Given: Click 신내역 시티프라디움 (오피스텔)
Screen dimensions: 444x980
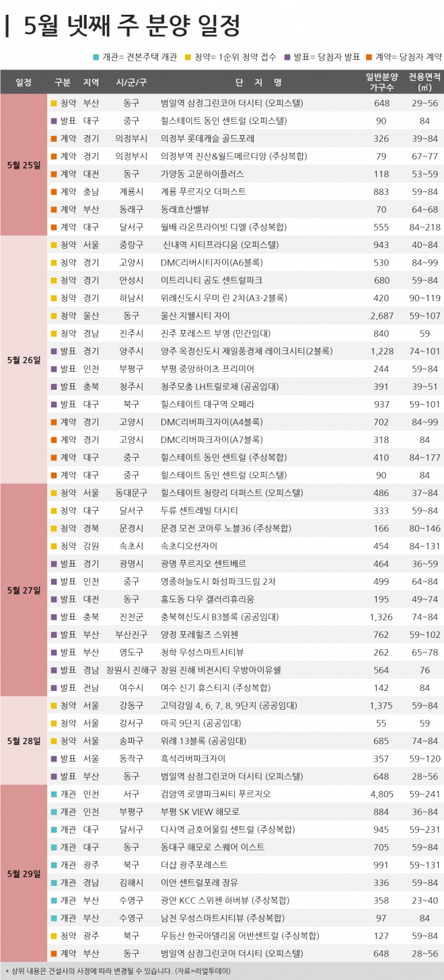Looking at the screenshot, I should pyautogui.click(x=221, y=244).
